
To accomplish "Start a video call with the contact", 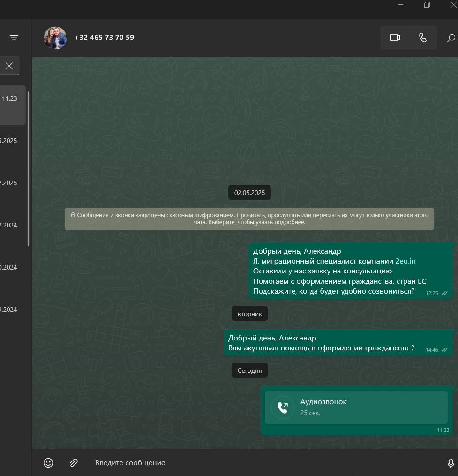I will 395,38.
